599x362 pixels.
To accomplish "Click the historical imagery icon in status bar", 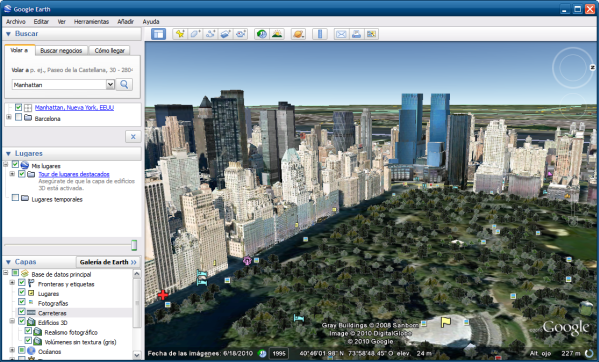I will [262, 354].
